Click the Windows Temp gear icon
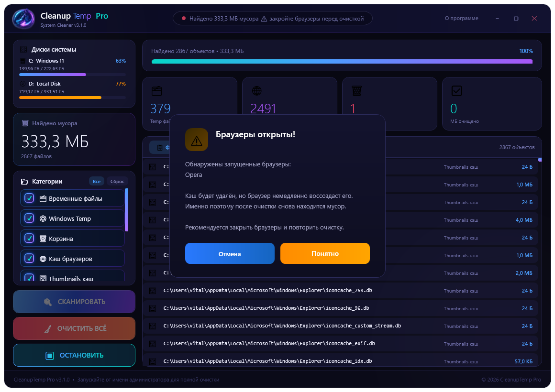Viewport: 555px width, 392px height. pos(43,218)
